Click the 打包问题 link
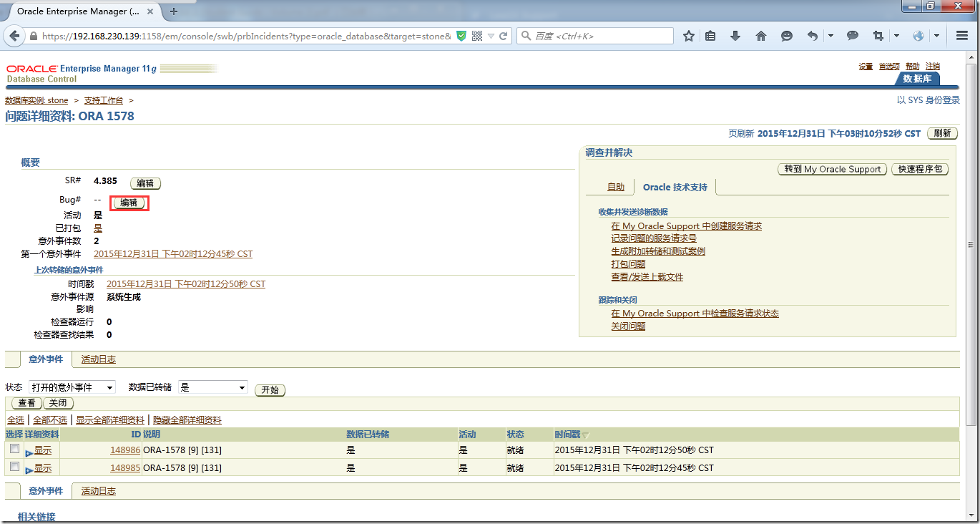 coord(628,264)
